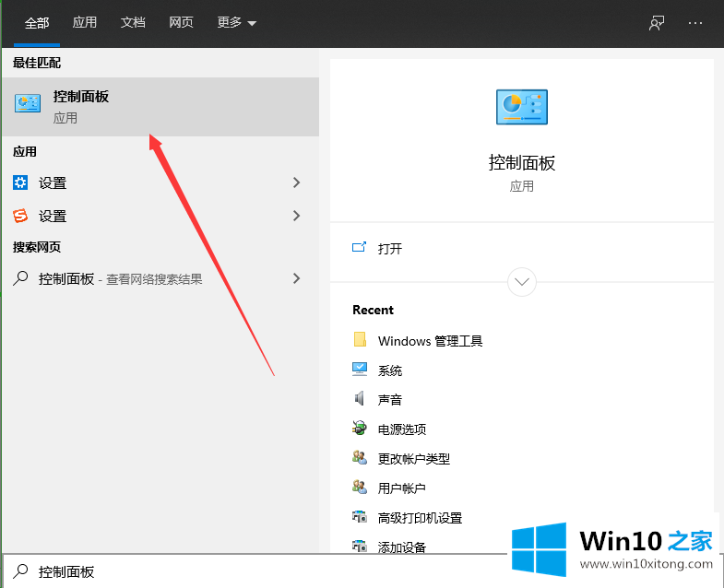Screen dimensions: 724x588
Task: Open 声音 from Recent list
Action: (390, 400)
